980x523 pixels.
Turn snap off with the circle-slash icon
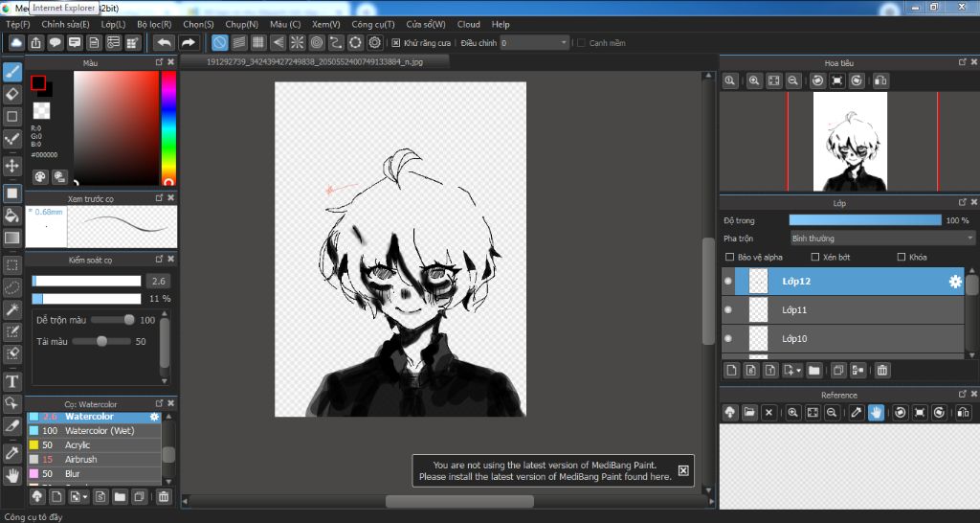click(x=219, y=42)
